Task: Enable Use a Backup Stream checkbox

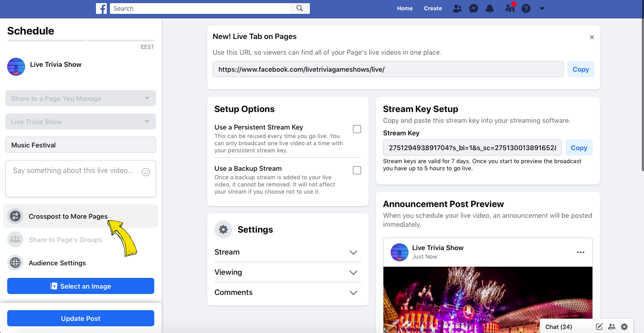Action: [357, 170]
